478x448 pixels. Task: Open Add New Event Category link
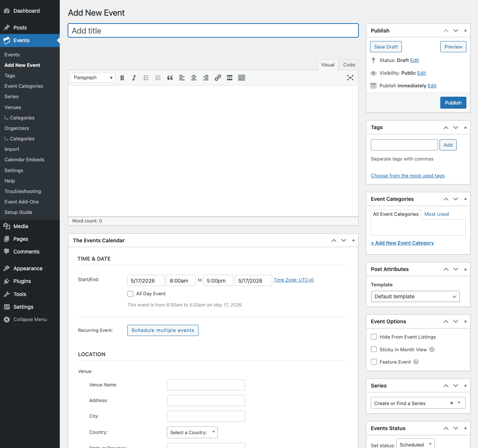click(x=402, y=243)
